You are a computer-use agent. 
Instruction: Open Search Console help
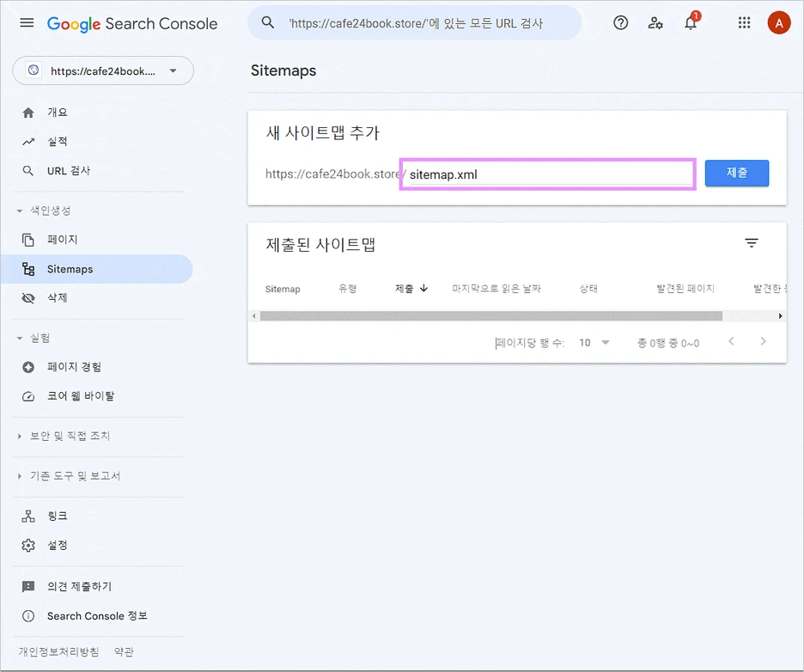point(620,23)
